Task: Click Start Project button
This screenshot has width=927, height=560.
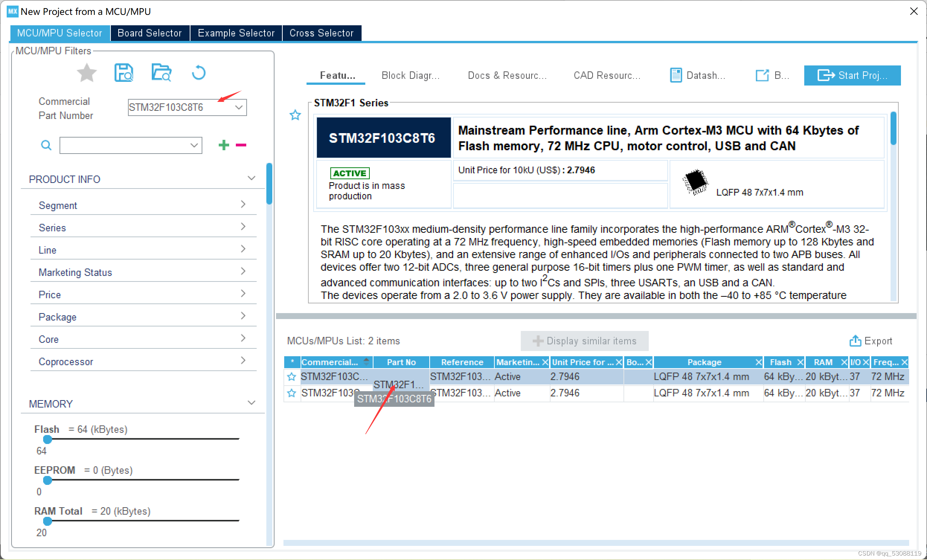Action: point(852,75)
